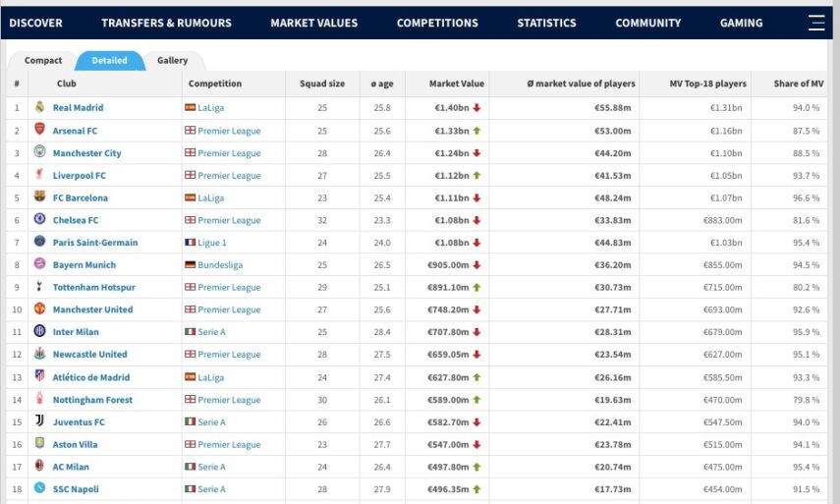Screen dimensions: 840x504
Task: Click the France flag beside Ligue 1
Action: pyautogui.click(x=190, y=243)
